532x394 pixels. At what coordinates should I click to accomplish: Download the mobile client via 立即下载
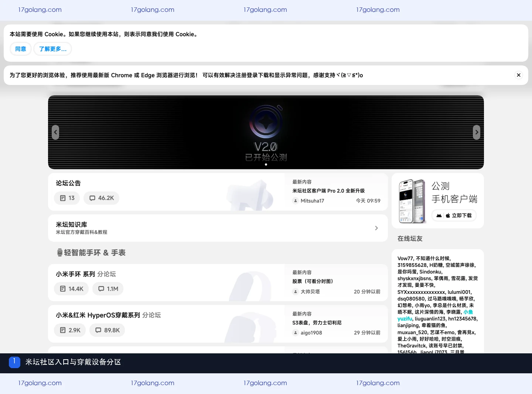[454, 215]
